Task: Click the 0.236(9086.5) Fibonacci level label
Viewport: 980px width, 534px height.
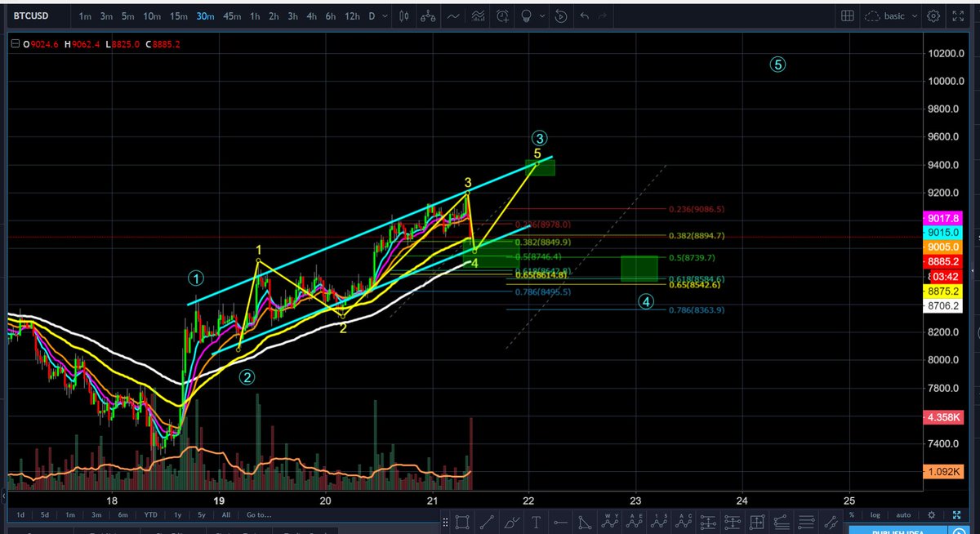Action: (696, 209)
